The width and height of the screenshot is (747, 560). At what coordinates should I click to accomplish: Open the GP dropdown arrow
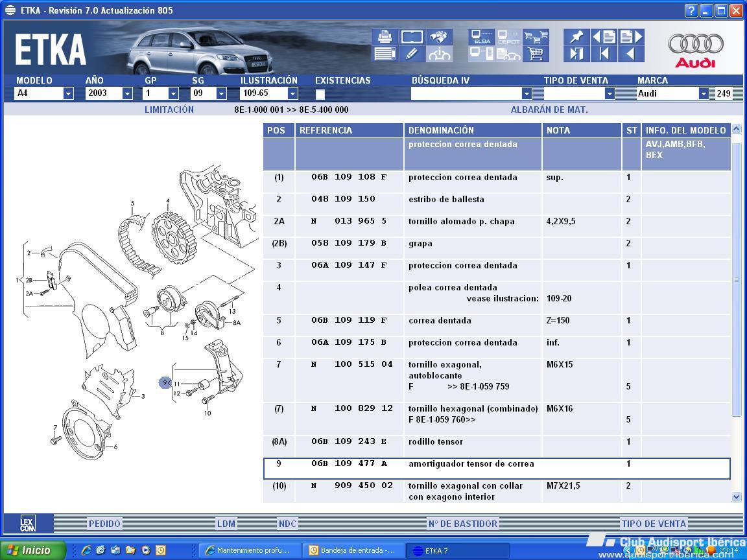tap(173, 93)
